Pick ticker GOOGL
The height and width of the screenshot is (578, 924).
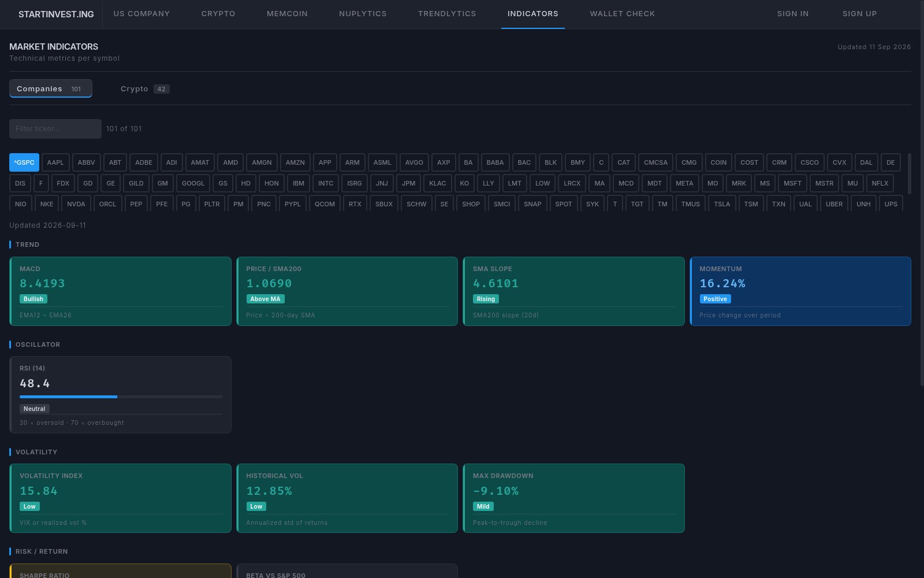click(193, 183)
